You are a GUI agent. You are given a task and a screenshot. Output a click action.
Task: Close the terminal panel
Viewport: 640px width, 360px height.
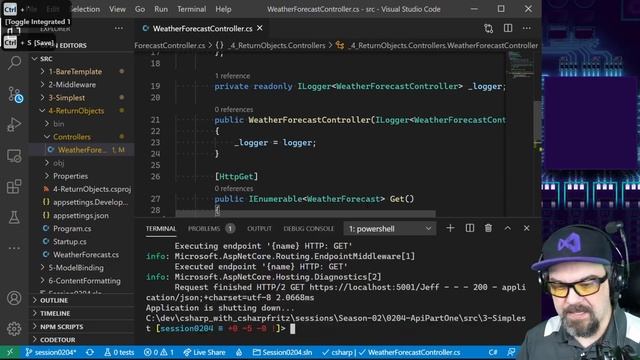coord(527,228)
